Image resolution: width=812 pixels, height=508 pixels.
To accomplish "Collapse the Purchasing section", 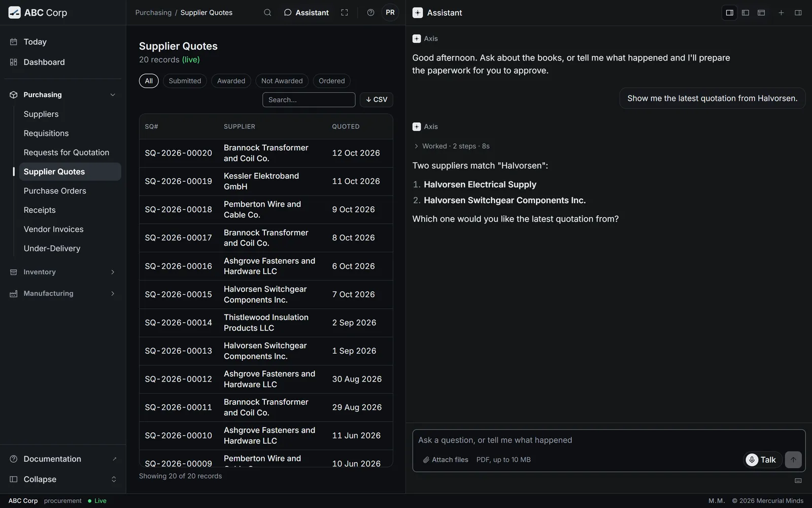I will pyautogui.click(x=63, y=94).
